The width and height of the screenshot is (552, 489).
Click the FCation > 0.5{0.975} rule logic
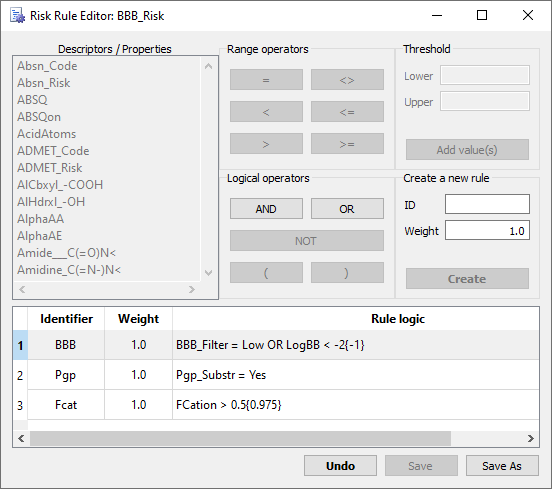(356, 405)
